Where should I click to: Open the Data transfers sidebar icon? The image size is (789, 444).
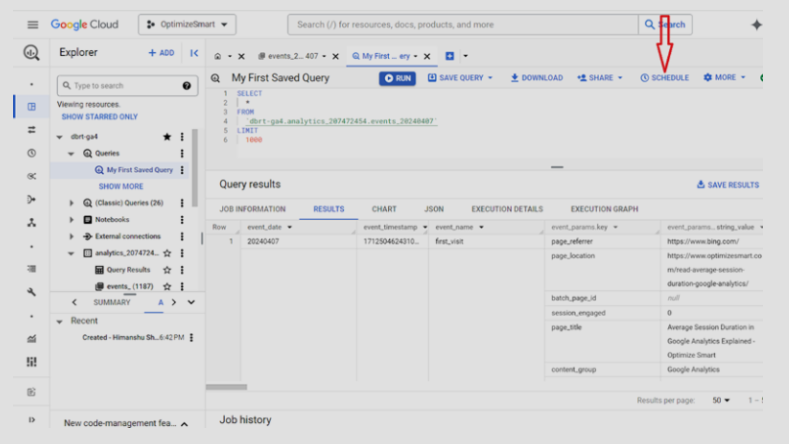click(32, 130)
